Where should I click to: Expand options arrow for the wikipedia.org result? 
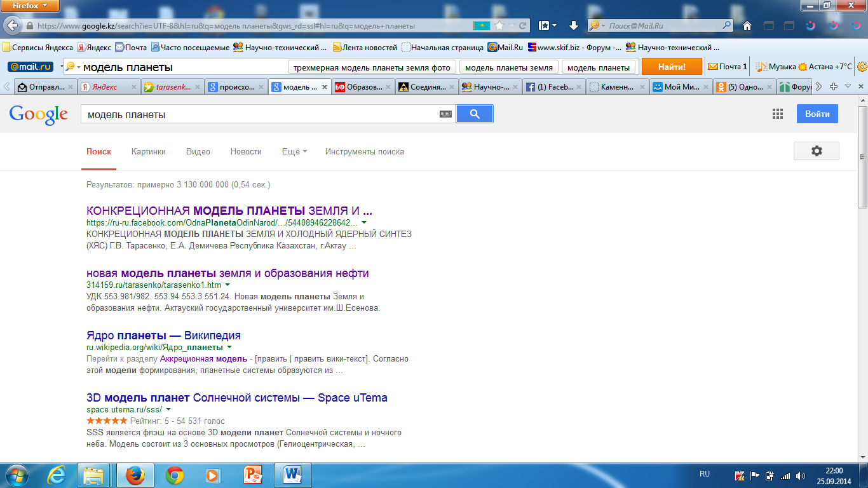coord(229,348)
